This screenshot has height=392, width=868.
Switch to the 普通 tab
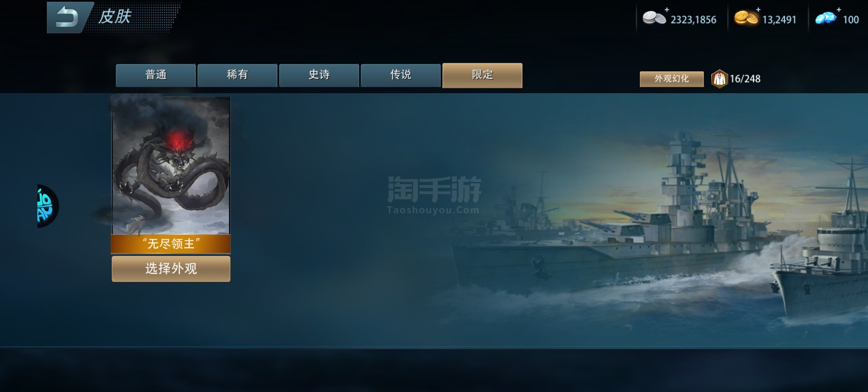(156, 75)
